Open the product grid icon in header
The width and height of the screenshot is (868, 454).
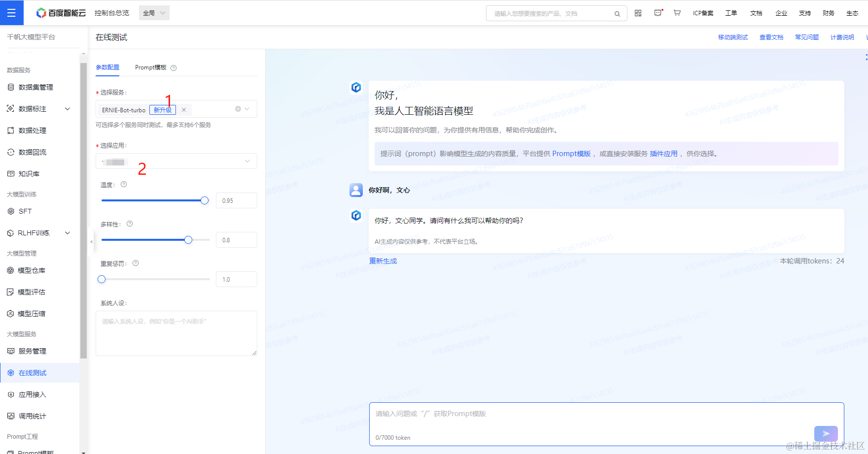tap(638, 13)
